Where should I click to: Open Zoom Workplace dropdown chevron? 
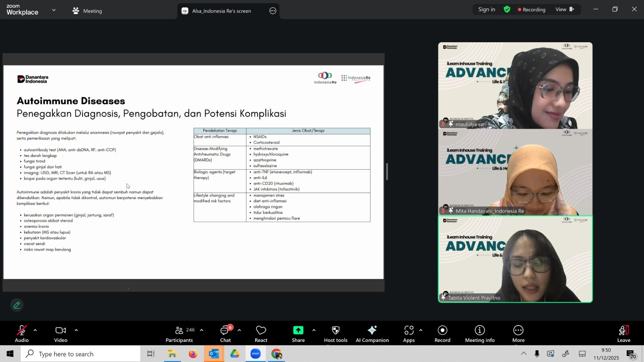(x=54, y=10)
